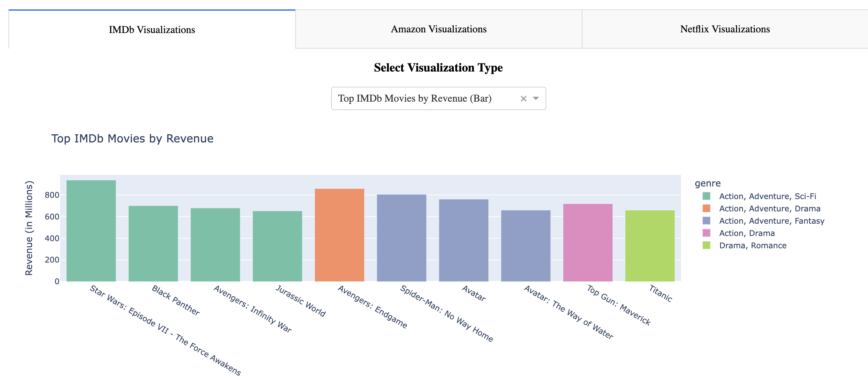Click the Avatar bar in the chart

click(463, 240)
